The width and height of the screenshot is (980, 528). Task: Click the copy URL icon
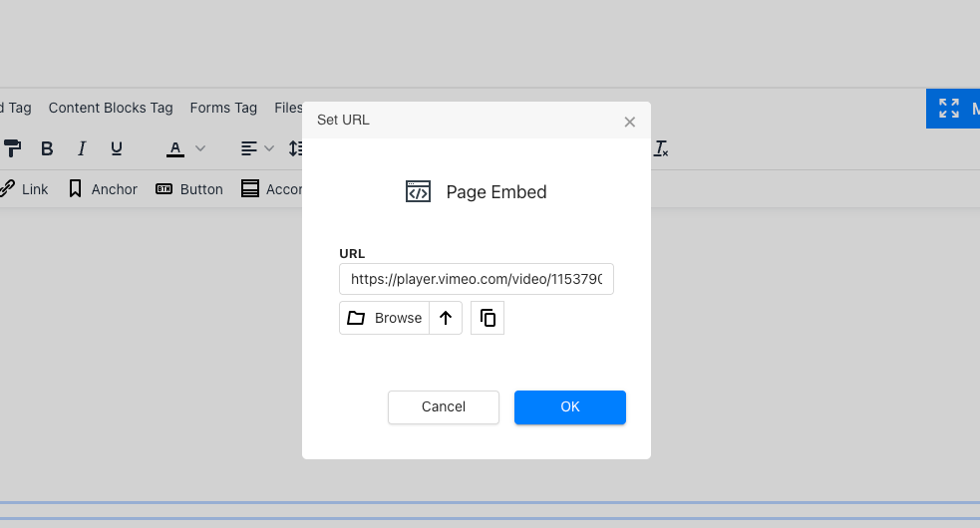(488, 318)
